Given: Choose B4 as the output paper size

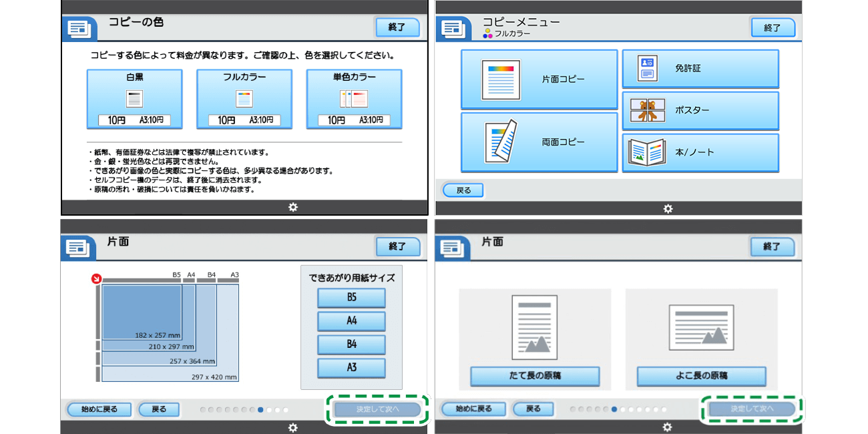Looking at the screenshot, I should click(351, 345).
